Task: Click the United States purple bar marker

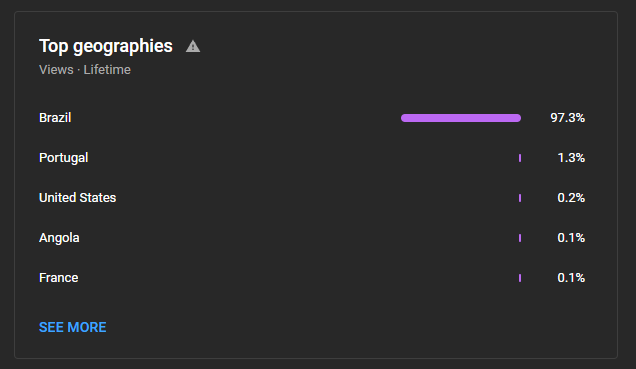Action: [520, 198]
